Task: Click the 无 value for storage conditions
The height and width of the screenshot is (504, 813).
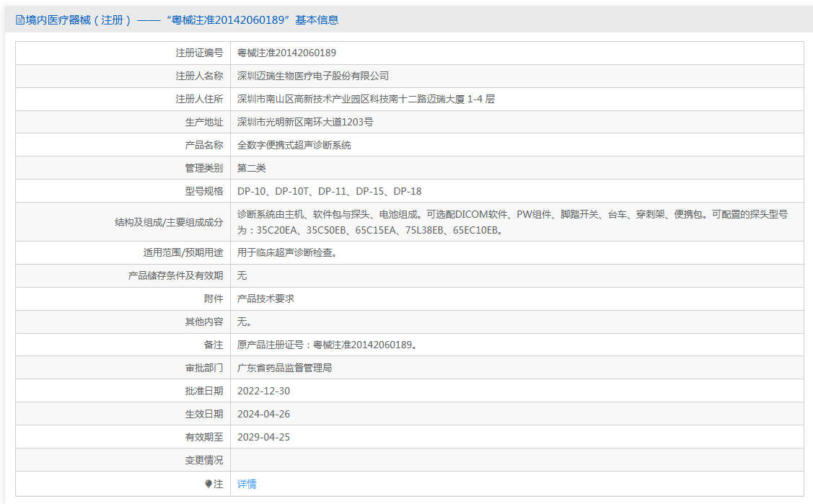Action: tap(242, 275)
